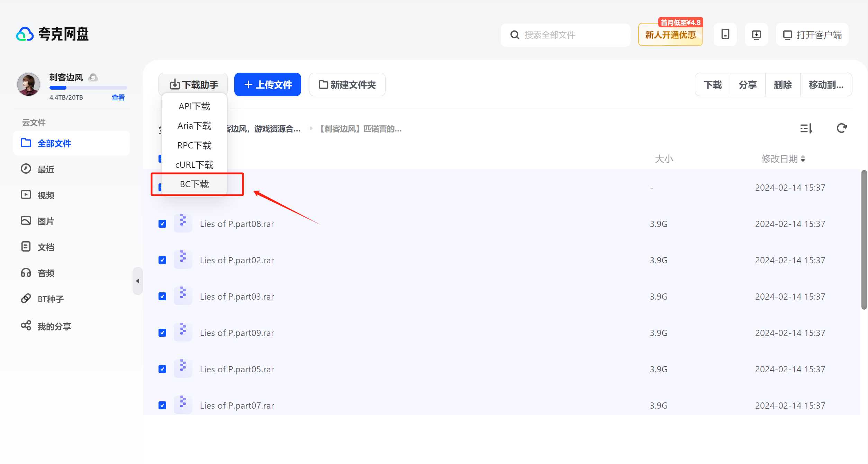Viewport: 868px width, 464px height.
Task: Uncheck Lies of P.part02.rar checkbox
Action: point(162,260)
